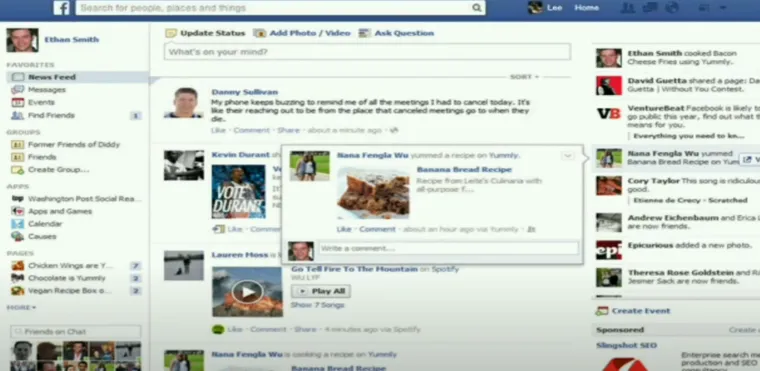Play the Spotify song thumbnail
This screenshot has height=371, width=760.
247,291
